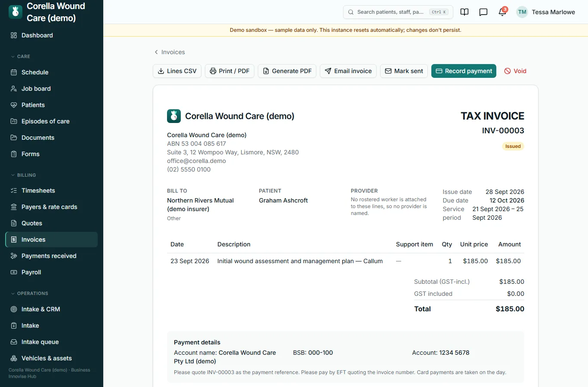588x387 pixels.
Task: Click the Patients heart icon
Action: coord(14,105)
